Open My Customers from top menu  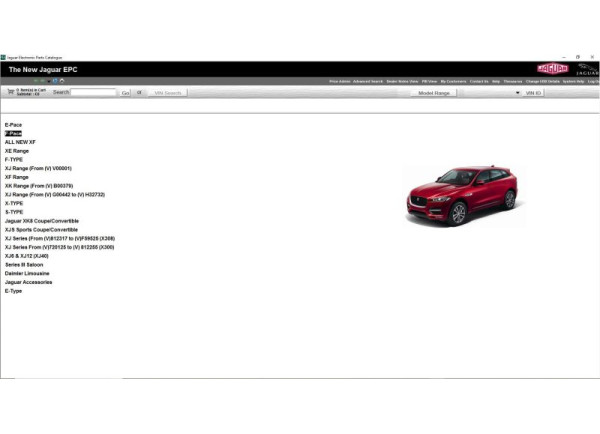(454, 81)
